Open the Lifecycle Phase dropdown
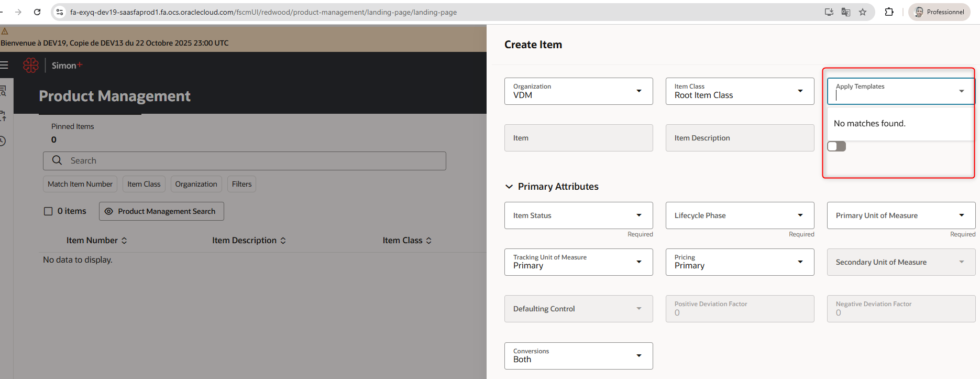 740,215
